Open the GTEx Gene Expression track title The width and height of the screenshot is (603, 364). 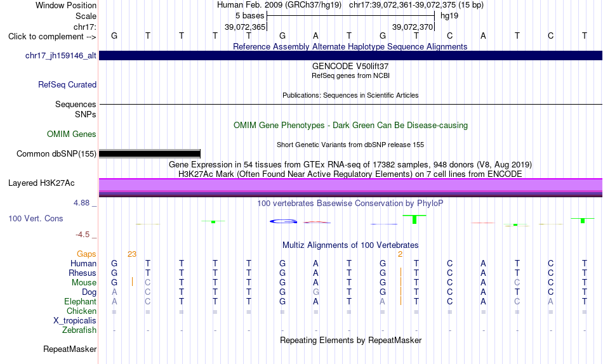(x=350, y=164)
